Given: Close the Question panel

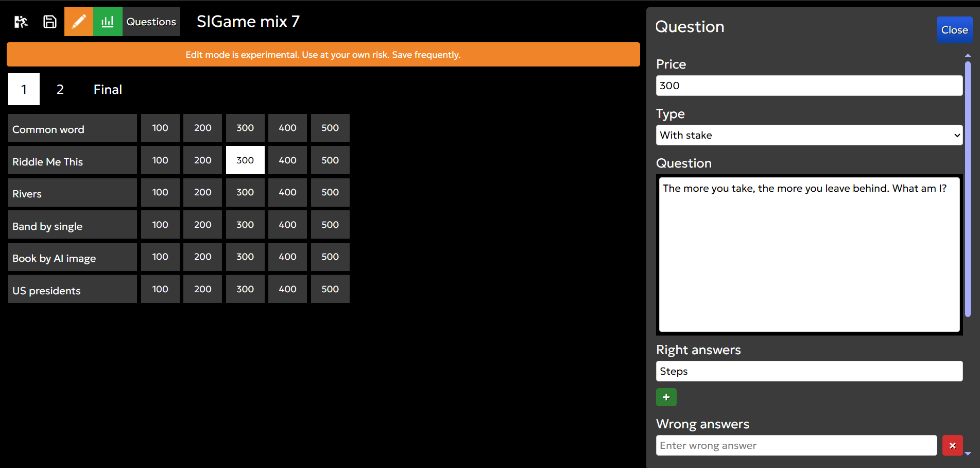Looking at the screenshot, I should tap(954, 30).
